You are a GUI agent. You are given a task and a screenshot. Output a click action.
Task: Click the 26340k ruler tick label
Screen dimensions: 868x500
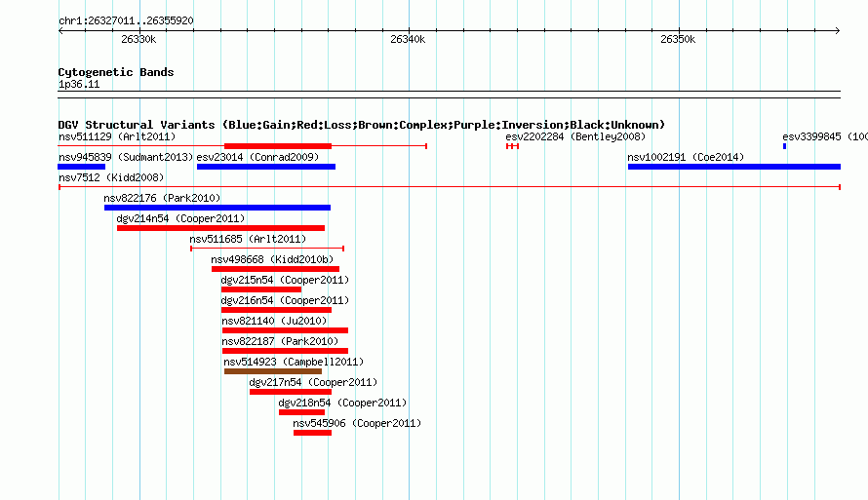click(x=408, y=39)
